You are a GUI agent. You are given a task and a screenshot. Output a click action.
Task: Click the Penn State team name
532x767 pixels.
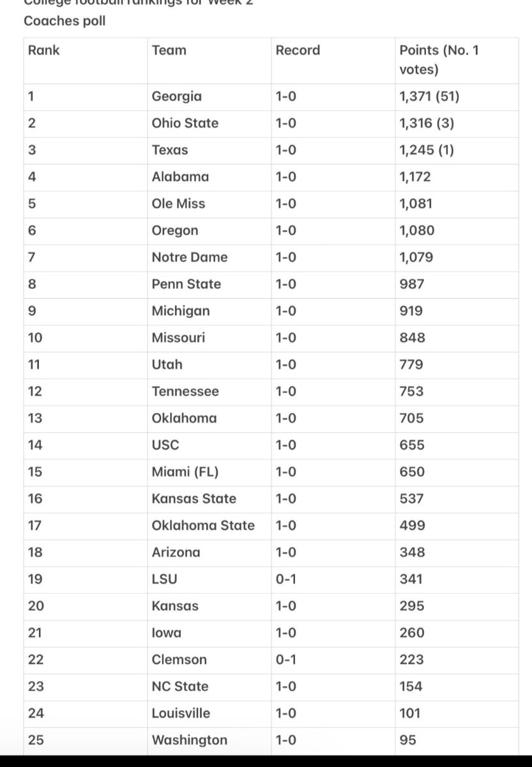tap(186, 284)
